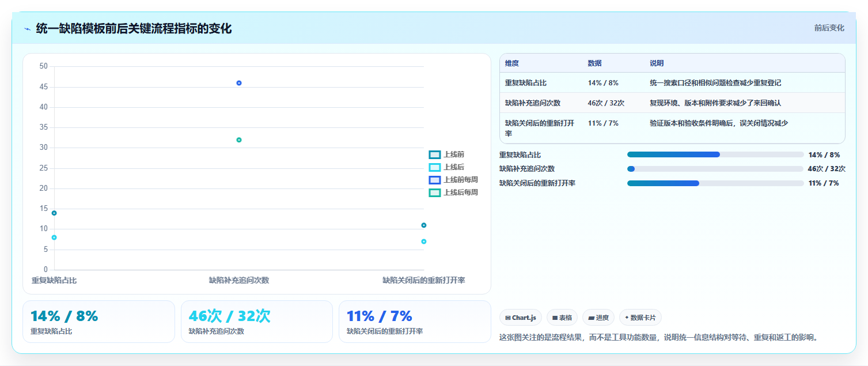Toggle the 上线后每周 legend series
This screenshot has width=868, height=366.
click(453, 193)
